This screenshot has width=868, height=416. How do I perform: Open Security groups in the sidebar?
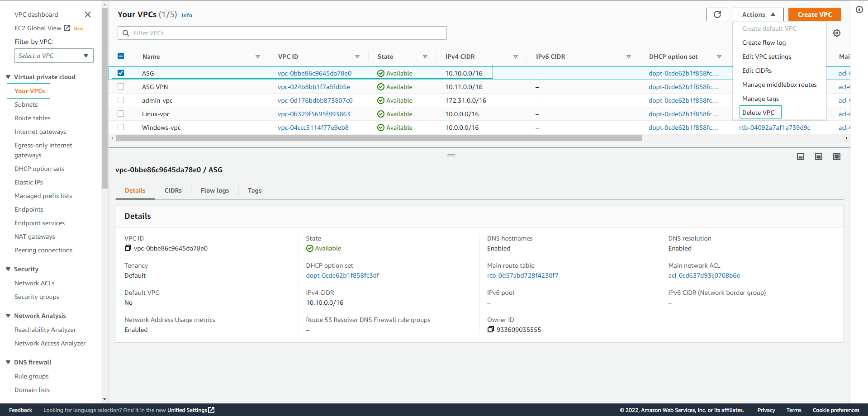[37, 297]
